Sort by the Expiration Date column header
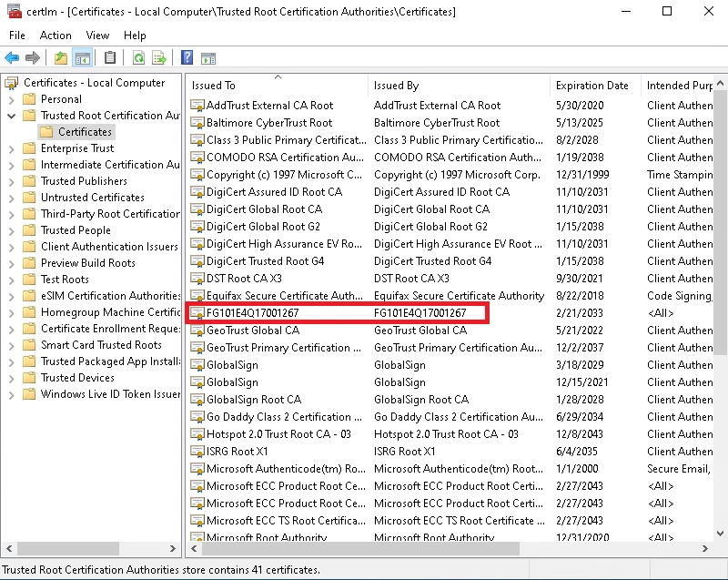Screen dimensions: 728x580 [595, 86]
